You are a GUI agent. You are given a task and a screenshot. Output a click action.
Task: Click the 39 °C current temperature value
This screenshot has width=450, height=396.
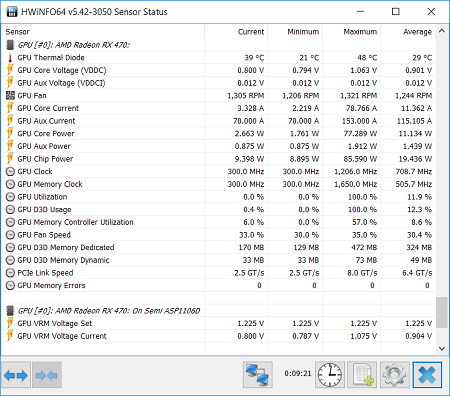click(x=254, y=58)
